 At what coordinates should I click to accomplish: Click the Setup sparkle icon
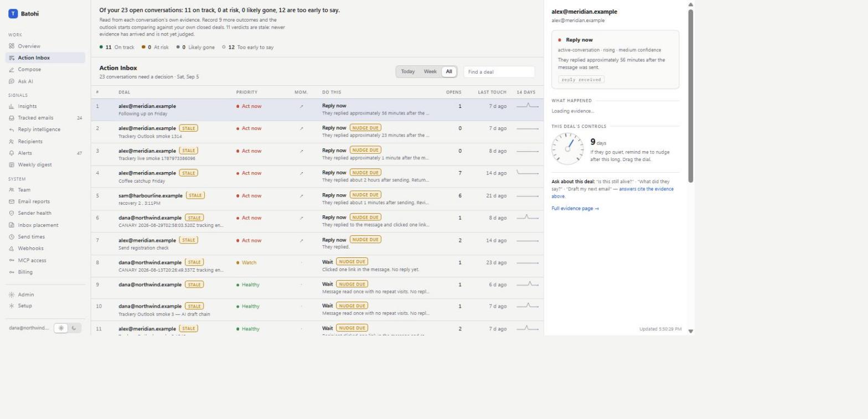pos(12,306)
